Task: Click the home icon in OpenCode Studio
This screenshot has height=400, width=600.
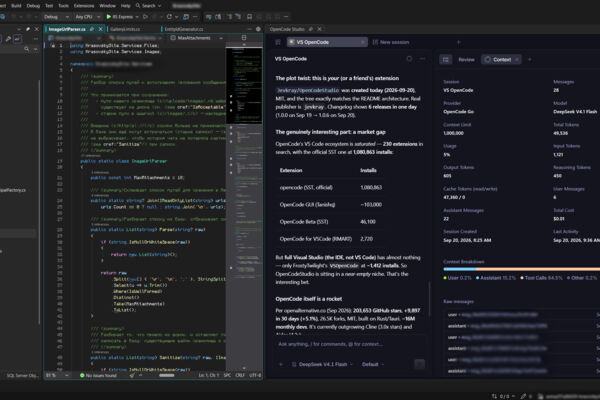Action: pos(278,42)
